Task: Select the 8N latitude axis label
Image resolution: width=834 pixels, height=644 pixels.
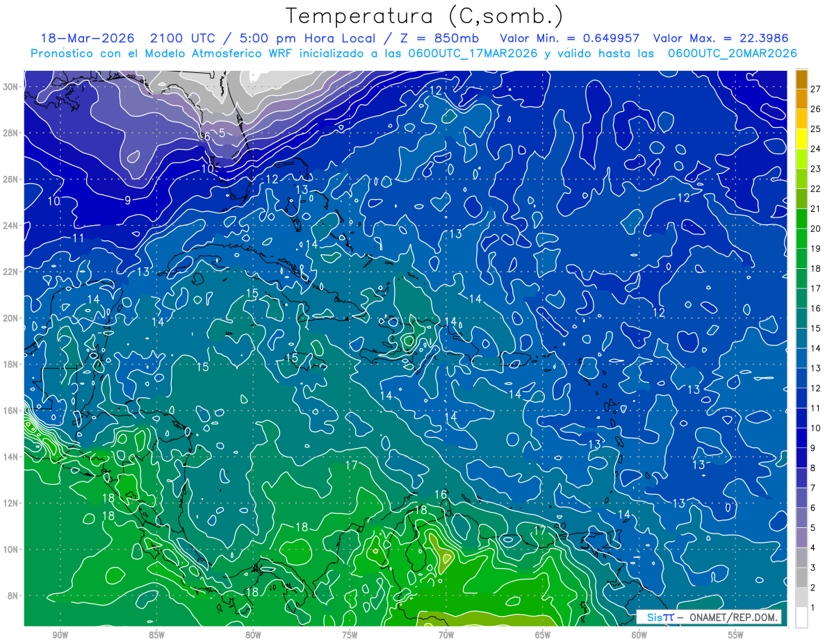Action: pos(13,596)
